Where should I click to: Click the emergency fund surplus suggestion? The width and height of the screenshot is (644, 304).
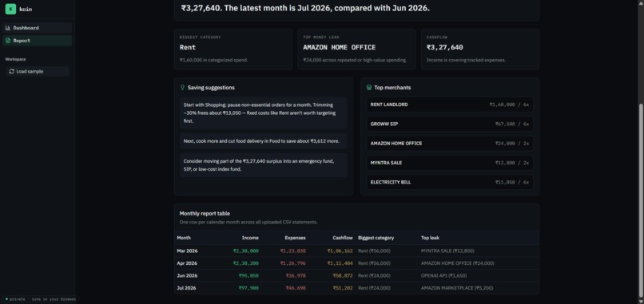[x=263, y=165]
